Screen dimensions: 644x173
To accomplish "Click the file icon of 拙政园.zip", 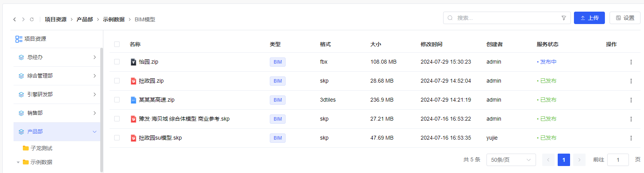I will (x=134, y=81).
